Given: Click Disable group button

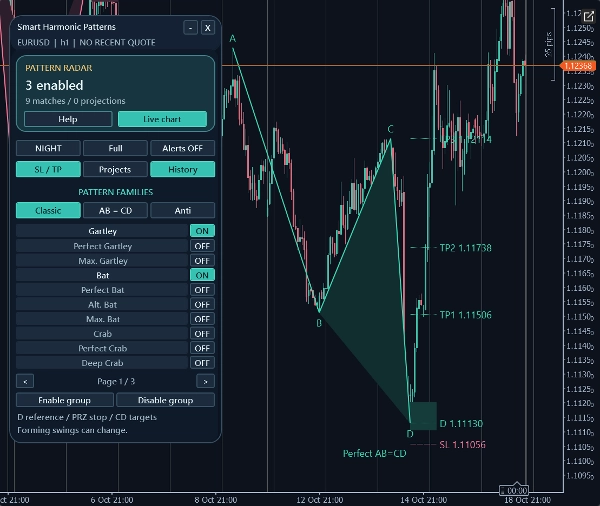Looking at the screenshot, I should (x=165, y=400).
